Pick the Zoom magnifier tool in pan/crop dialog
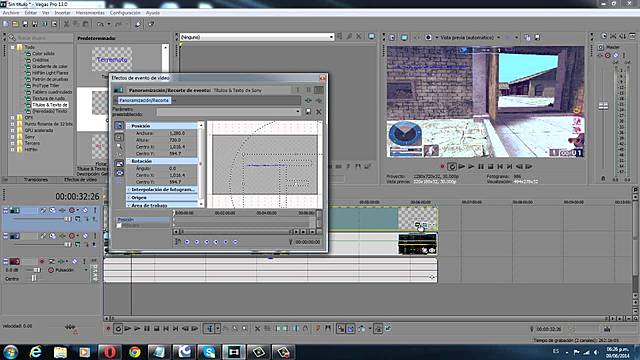Viewport: 640px width, 360px height. [119, 146]
